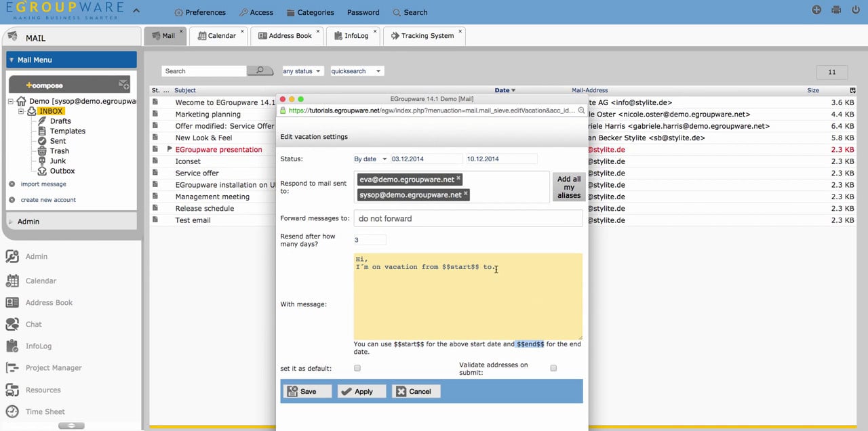Open the Chat application in the sidebar
This screenshot has width=868, height=431.
pos(32,324)
